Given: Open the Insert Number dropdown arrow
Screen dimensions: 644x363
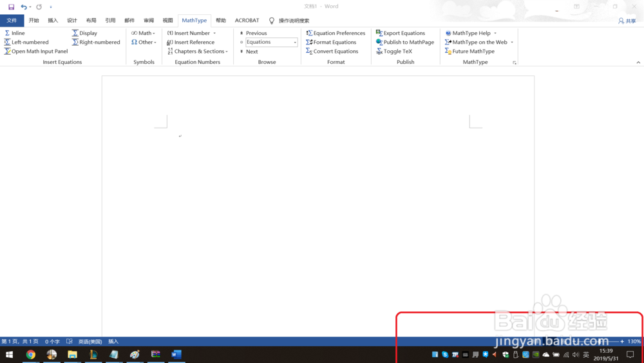Looking at the screenshot, I should [214, 33].
